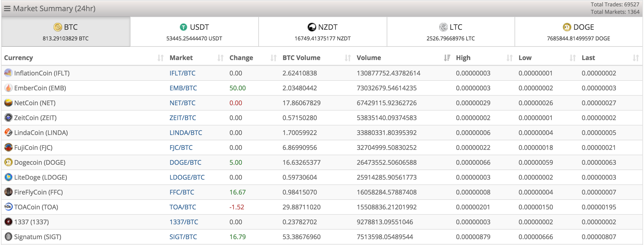The height and width of the screenshot is (245, 644).
Task: Select the Dogecoin (DOGE) name
Action: point(40,162)
